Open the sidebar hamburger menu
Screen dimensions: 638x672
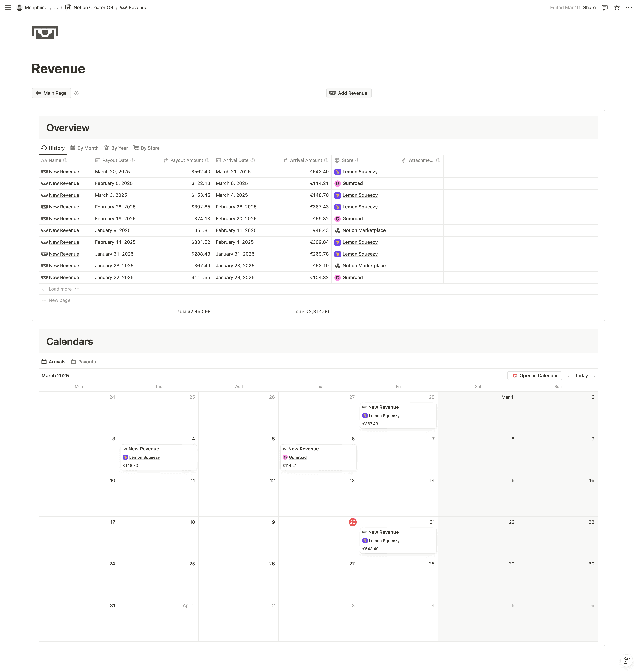point(8,8)
